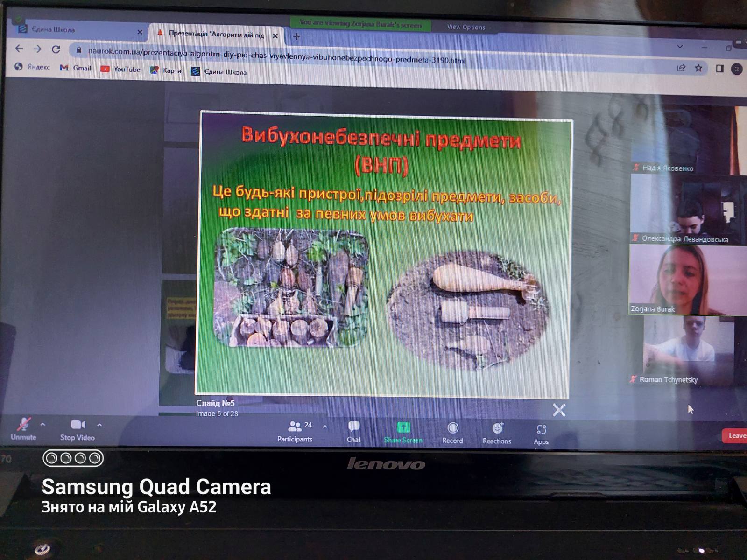Open YouTube bookmark
The image size is (747, 560).
pyautogui.click(x=120, y=69)
